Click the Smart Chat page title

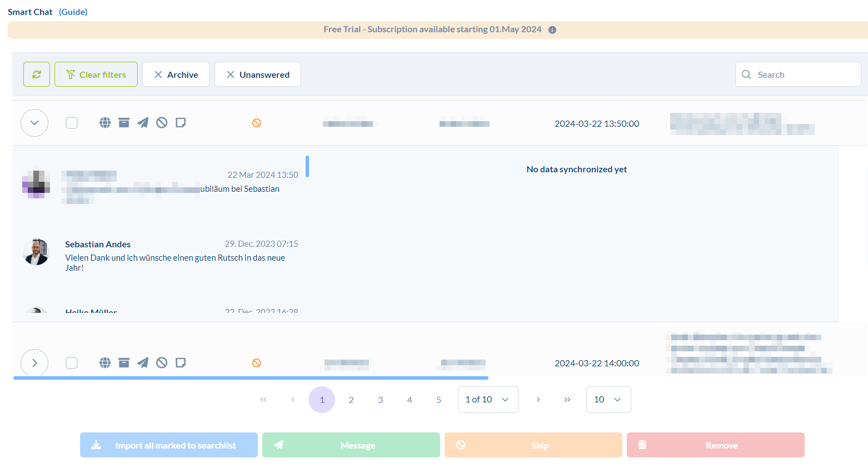pos(30,12)
